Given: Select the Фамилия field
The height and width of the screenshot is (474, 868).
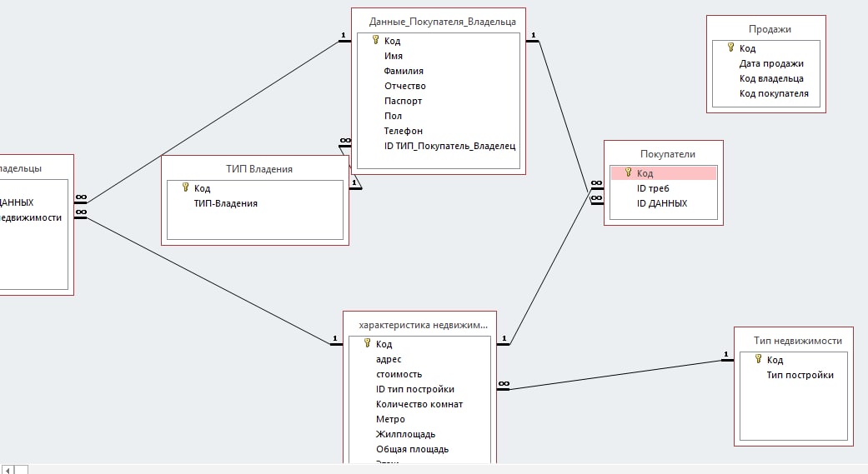Looking at the screenshot, I should (404, 71).
